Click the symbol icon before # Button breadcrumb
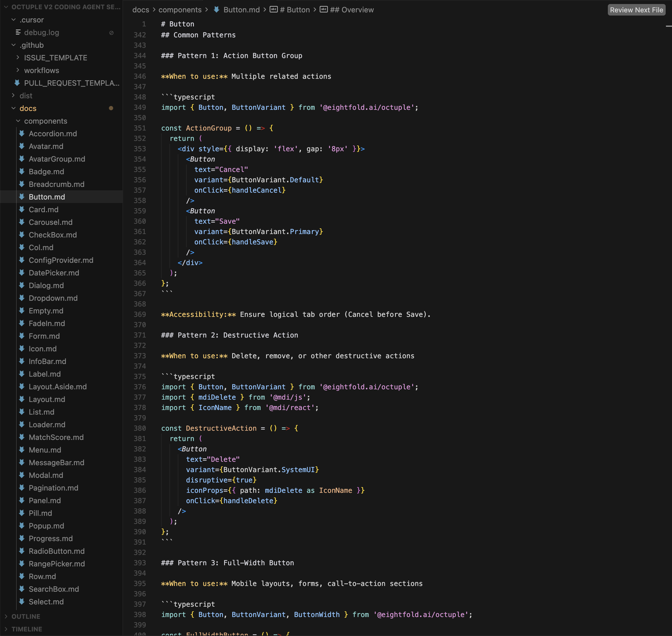 tap(273, 9)
